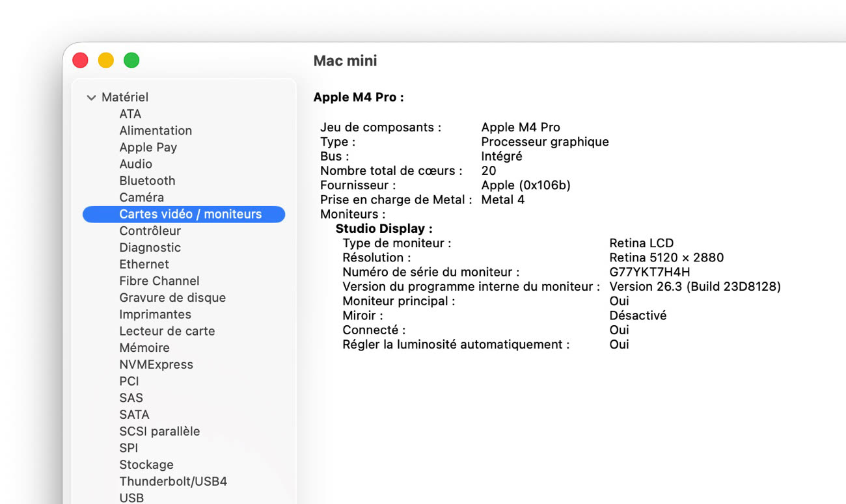Click the monitor serial number G77YKT7H4H
Viewport: 846px width, 504px height.
[x=649, y=272]
